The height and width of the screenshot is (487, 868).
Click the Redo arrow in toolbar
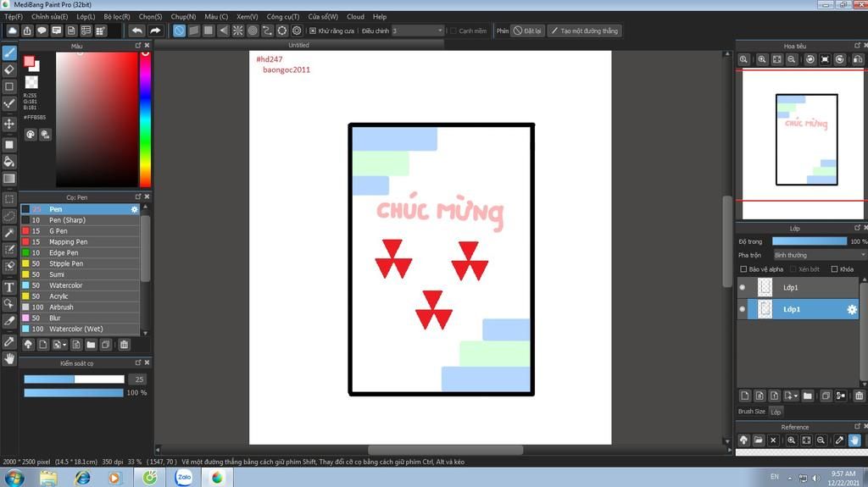156,30
